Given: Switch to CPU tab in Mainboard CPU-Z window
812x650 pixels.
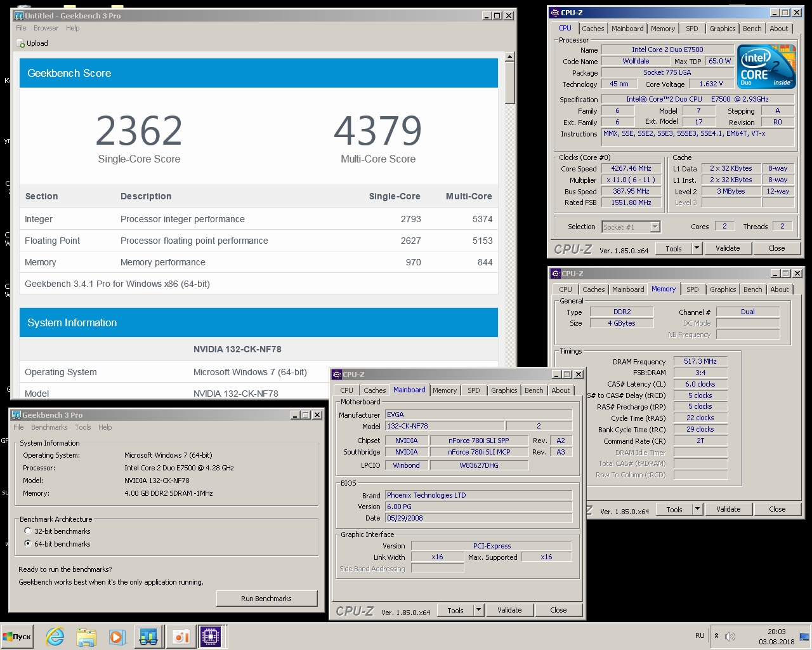Looking at the screenshot, I should tap(346, 390).
